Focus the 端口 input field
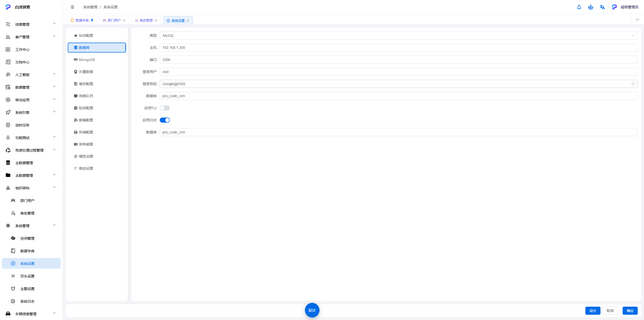The height and width of the screenshot is (320, 644). [x=398, y=60]
